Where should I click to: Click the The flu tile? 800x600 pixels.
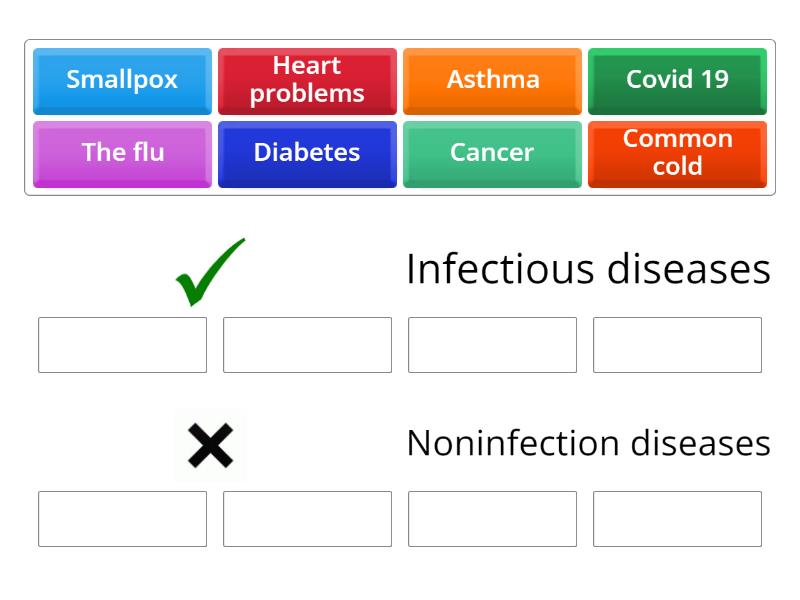point(122,153)
